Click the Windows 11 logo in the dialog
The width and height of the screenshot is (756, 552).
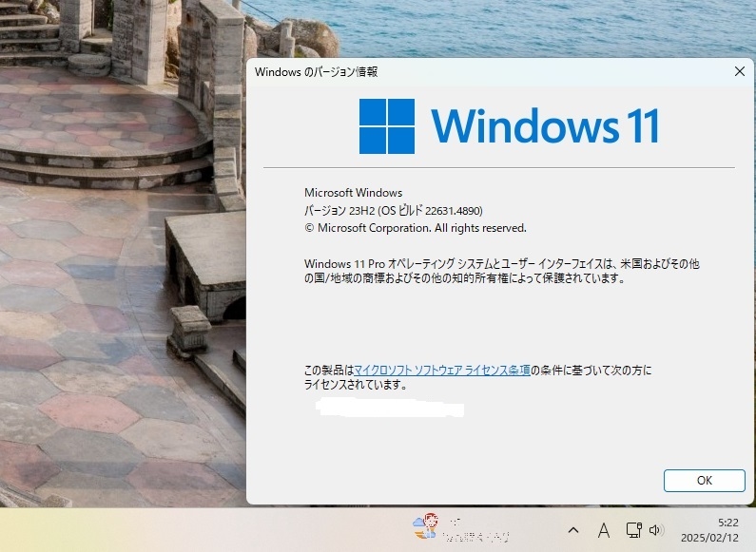coord(509,126)
